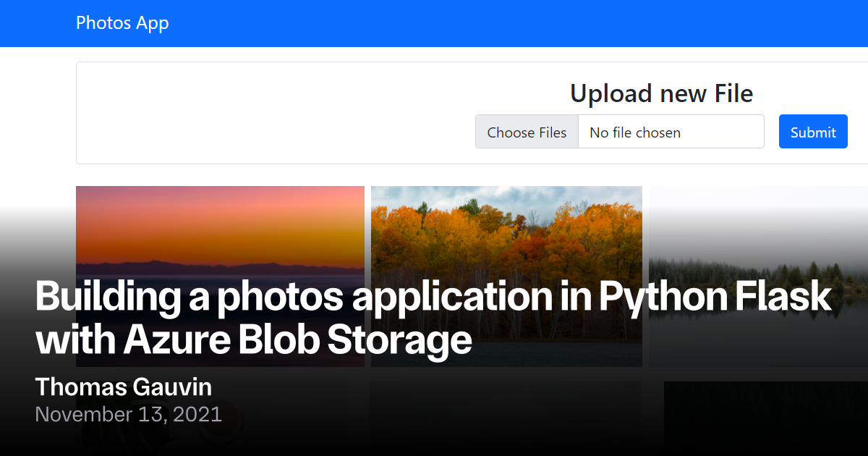Click the author name Thomas Gauvin
Image resolution: width=868 pixels, height=456 pixels.
point(123,387)
